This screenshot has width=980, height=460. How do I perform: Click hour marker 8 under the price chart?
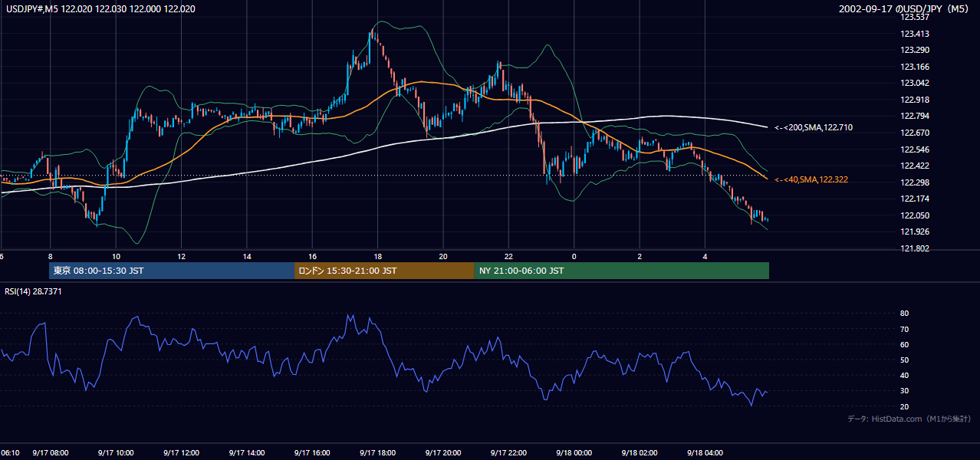(50, 257)
